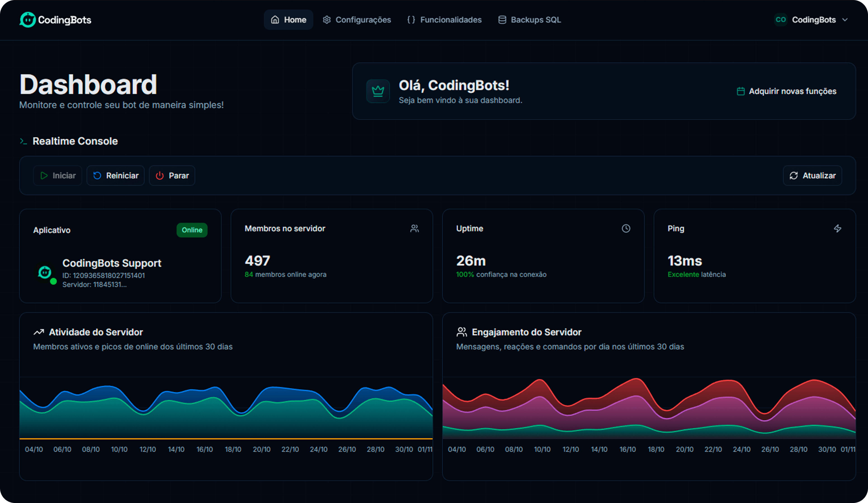The width and height of the screenshot is (868, 503).
Task: Stop the bot with the Parar button
Action: click(172, 175)
